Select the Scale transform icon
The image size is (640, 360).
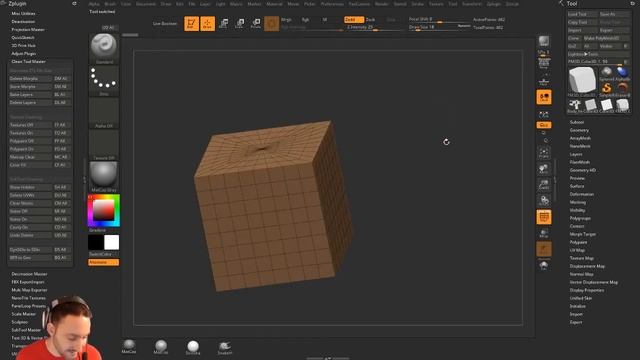click(240, 24)
